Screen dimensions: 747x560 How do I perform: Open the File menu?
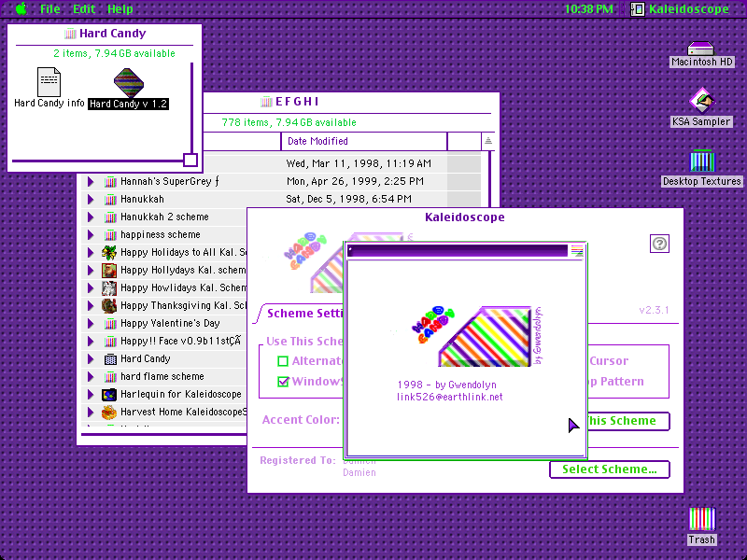[50, 9]
